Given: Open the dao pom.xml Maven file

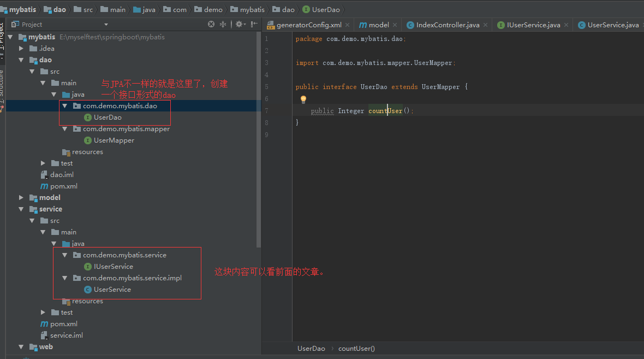Looking at the screenshot, I should point(59,186).
